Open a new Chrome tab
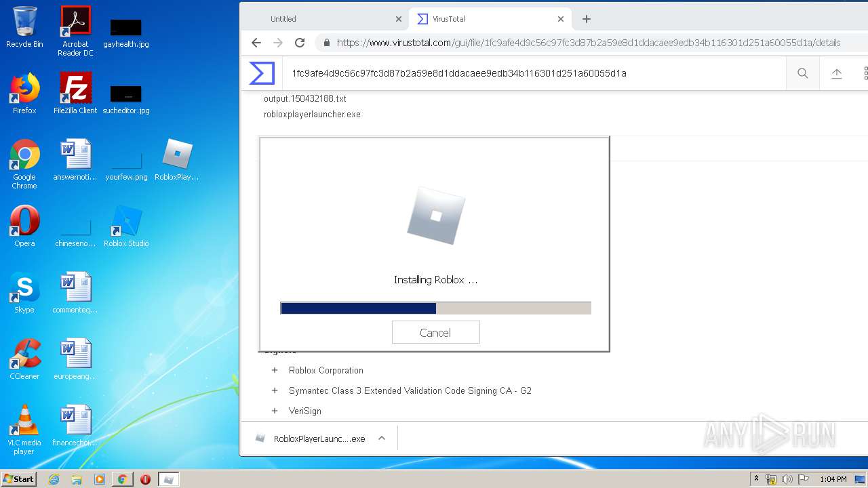Image resolution: width=868 pixels, height=488 pixels. 587,19
